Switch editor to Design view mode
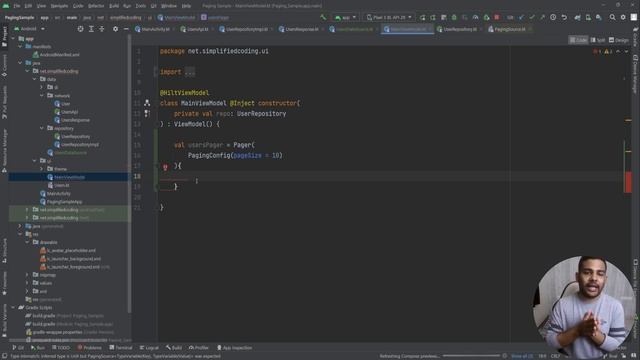This screenshot has height=360, width=640. pyautogui.click(x=619, y=40)
